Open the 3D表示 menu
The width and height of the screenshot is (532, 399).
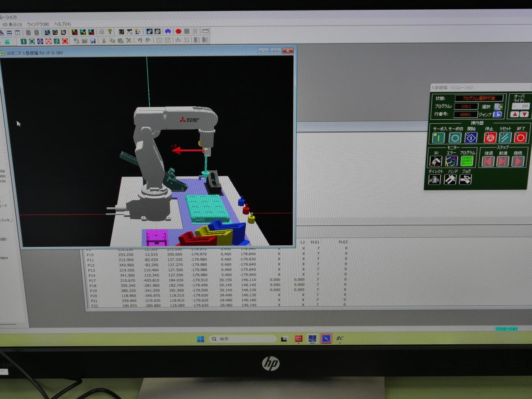(x=12, y=24)
